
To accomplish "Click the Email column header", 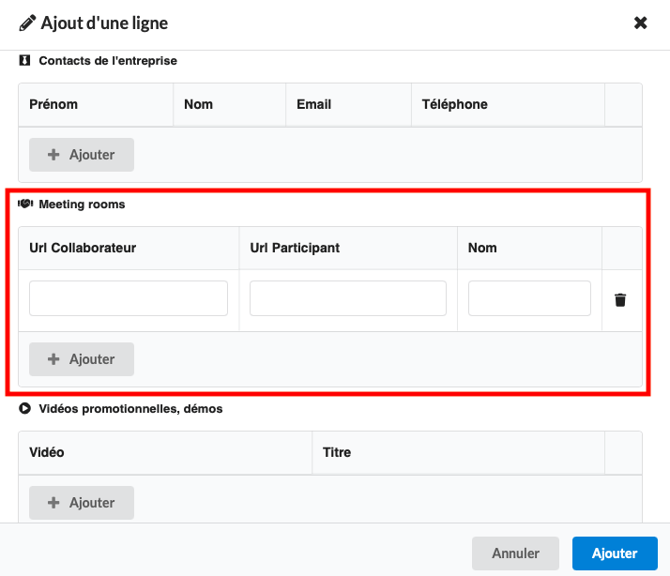I will [314, 104].
